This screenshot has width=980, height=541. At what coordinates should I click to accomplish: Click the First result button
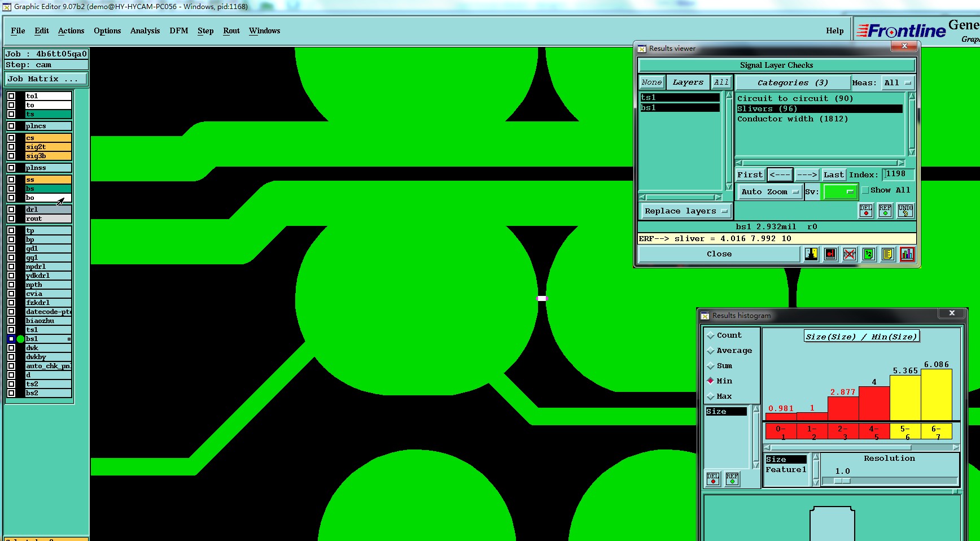750,175
